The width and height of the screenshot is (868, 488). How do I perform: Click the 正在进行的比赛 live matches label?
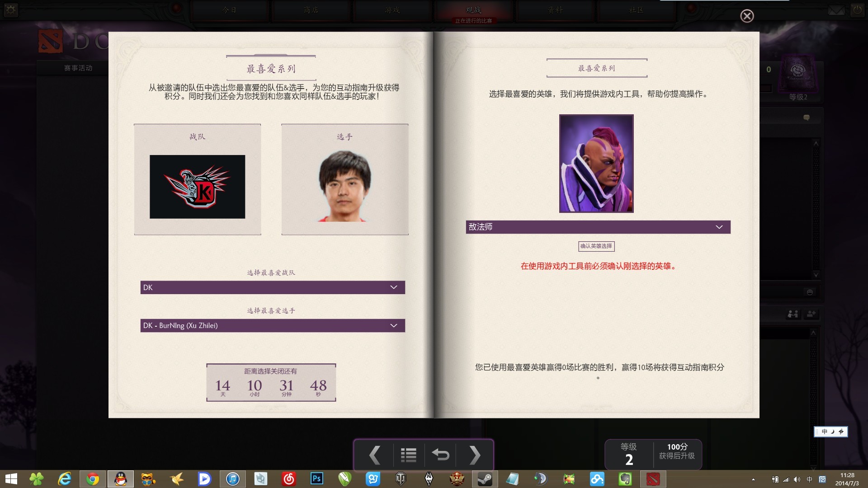(474, 21)
